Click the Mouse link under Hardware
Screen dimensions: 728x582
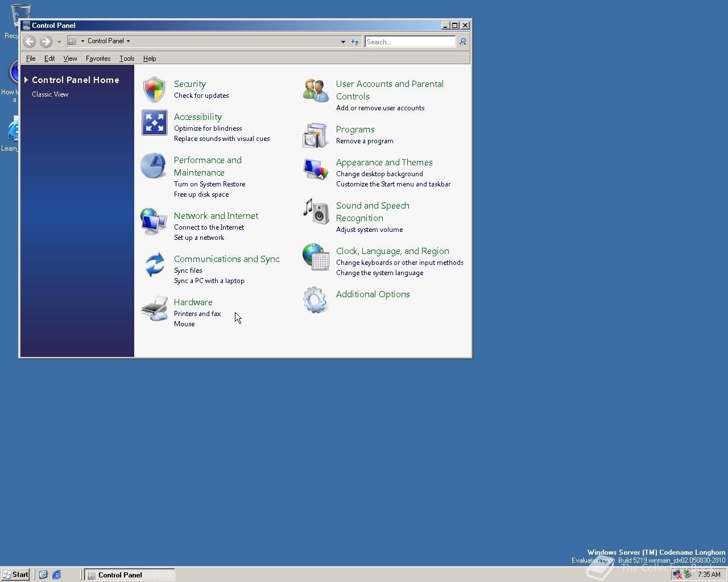pyautogui.click(x=184, y=324)
